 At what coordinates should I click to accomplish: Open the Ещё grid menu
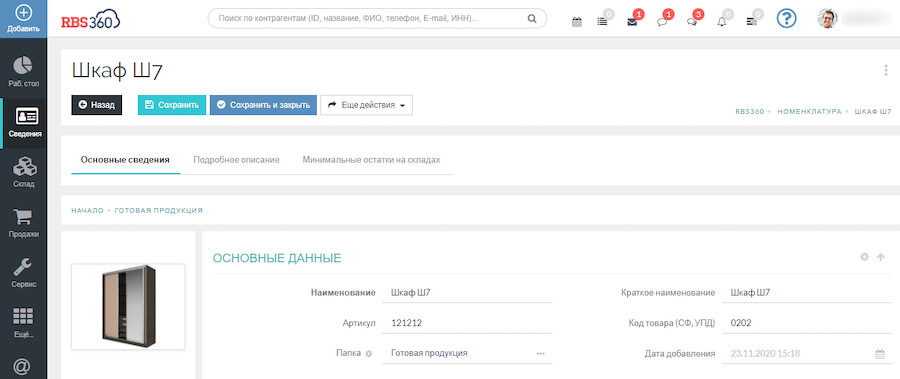pos(24,323)
